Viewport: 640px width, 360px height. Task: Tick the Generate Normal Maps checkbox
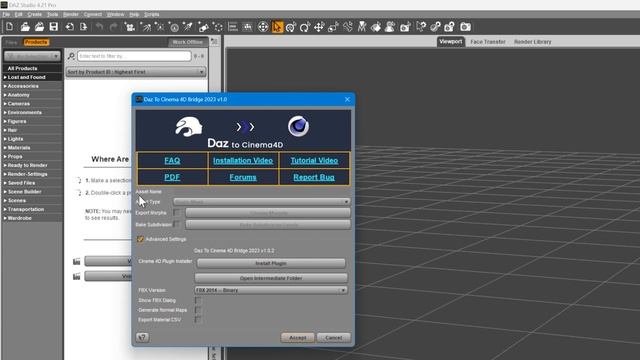point(198,310)
